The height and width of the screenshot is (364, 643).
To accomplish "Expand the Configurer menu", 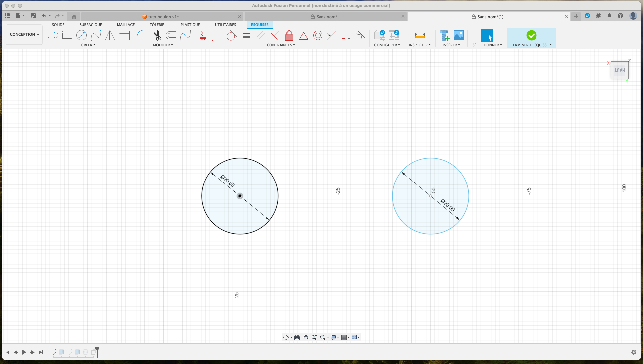I will (387, 45).
